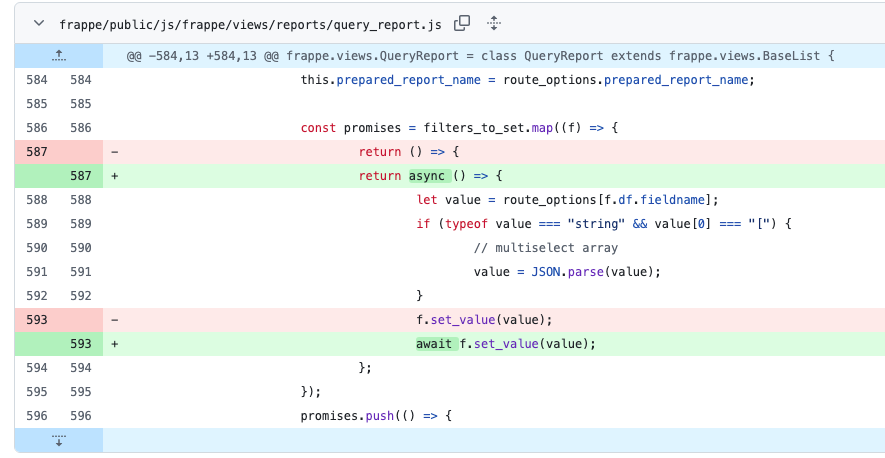885x458 pixels.
Task: Click removed line 'return () => {'
Action: coord(410,152)
